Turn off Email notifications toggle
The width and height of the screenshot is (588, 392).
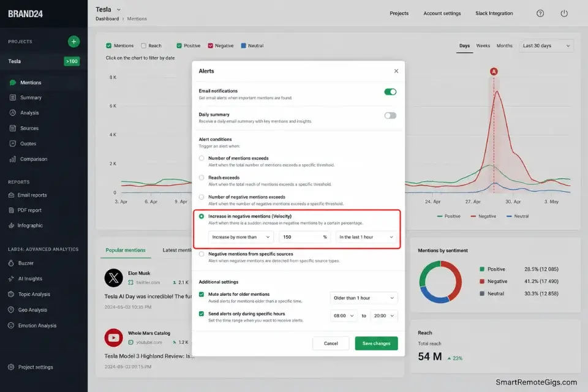[390, 92]
